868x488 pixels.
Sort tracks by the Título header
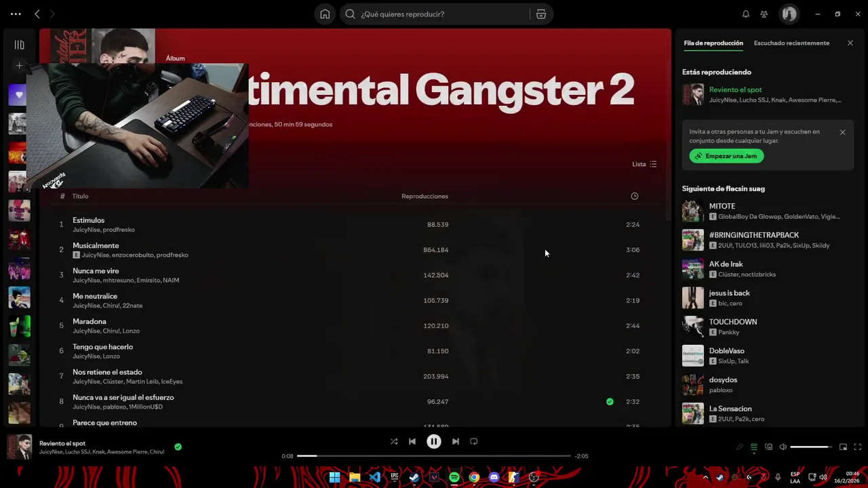80,196
